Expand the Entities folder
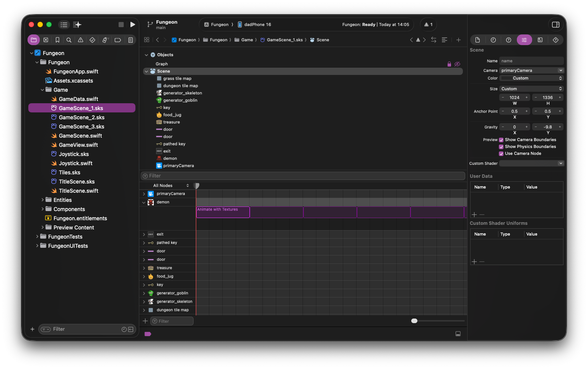This screenshot has height=369, width=588. click(42, 200)
